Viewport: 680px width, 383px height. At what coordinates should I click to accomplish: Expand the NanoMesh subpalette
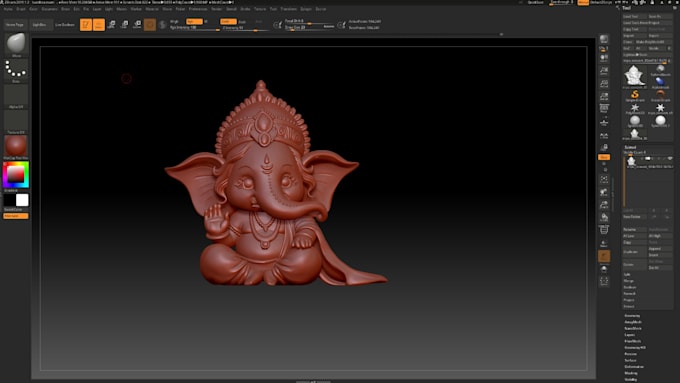633,328
